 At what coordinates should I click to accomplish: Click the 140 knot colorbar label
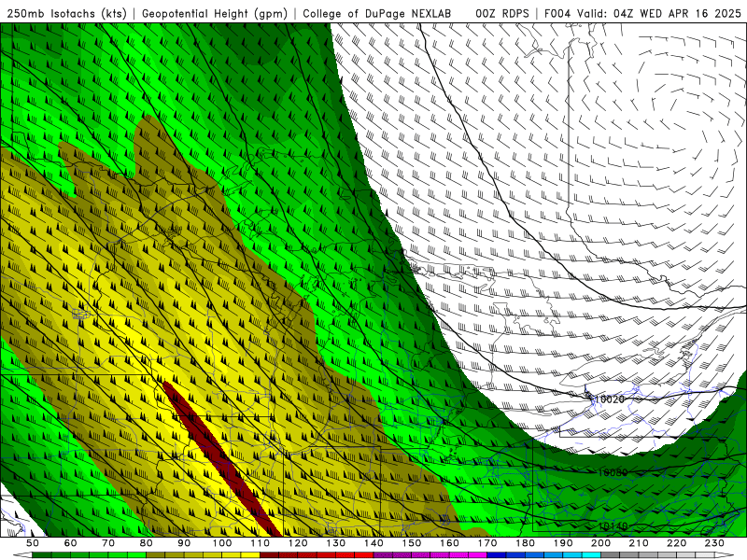click(374, 543)
